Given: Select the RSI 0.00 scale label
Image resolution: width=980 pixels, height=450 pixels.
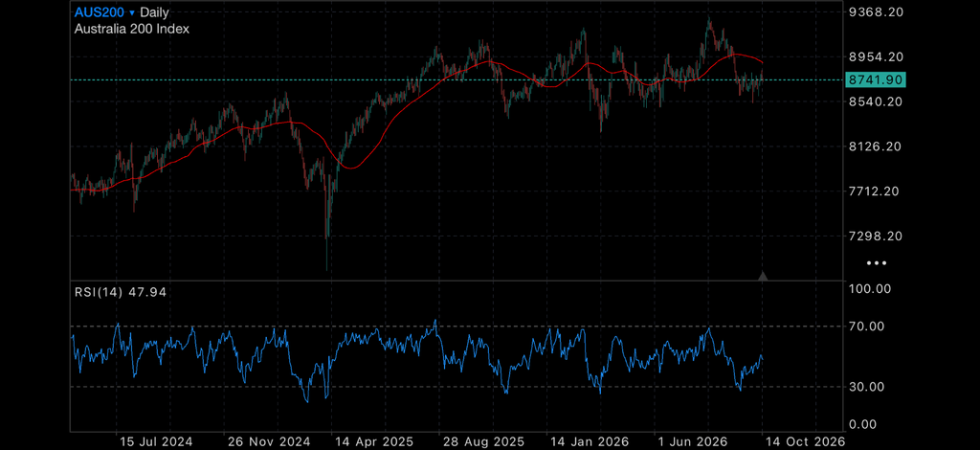Looking at the screenshot, I should coord(864,425).
